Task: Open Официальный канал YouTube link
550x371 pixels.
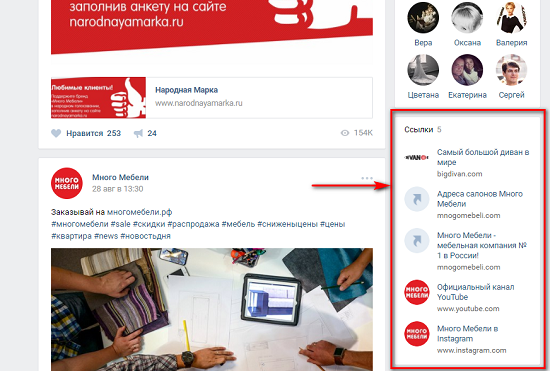Action: (476, 292)
